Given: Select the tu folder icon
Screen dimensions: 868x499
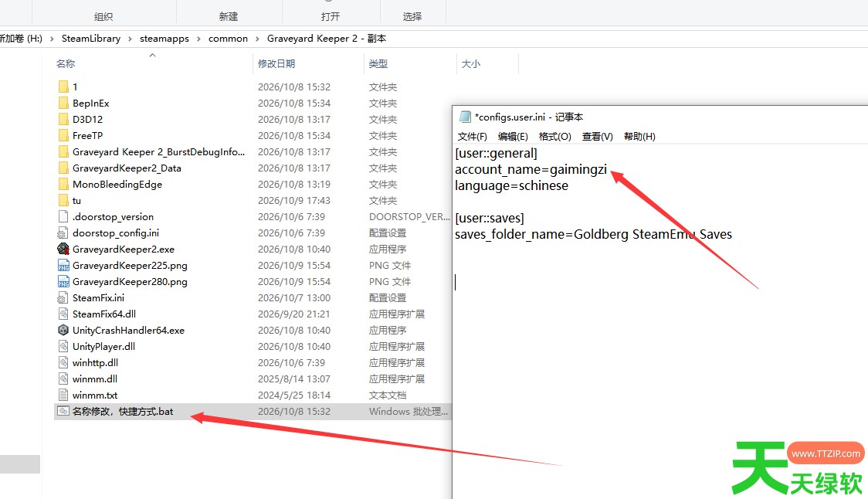Looking at the screenshot, I should (63, 201).
